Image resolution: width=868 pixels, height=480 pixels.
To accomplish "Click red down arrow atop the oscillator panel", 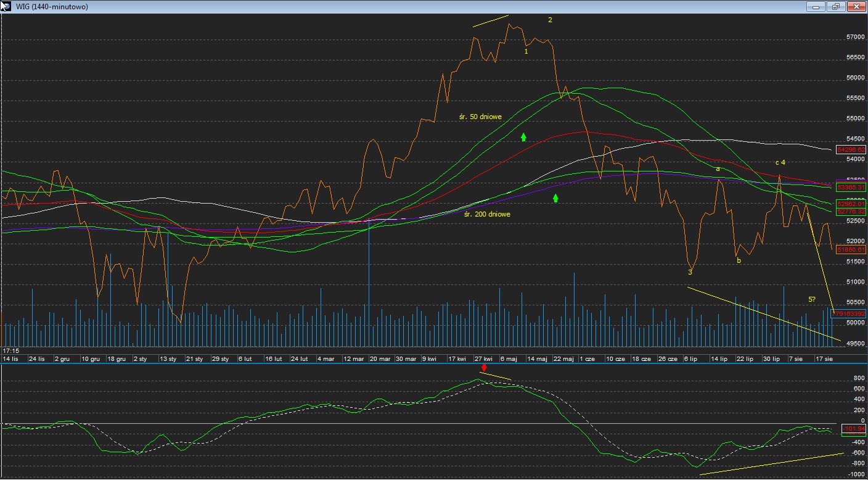I will (x=484, y=368).
